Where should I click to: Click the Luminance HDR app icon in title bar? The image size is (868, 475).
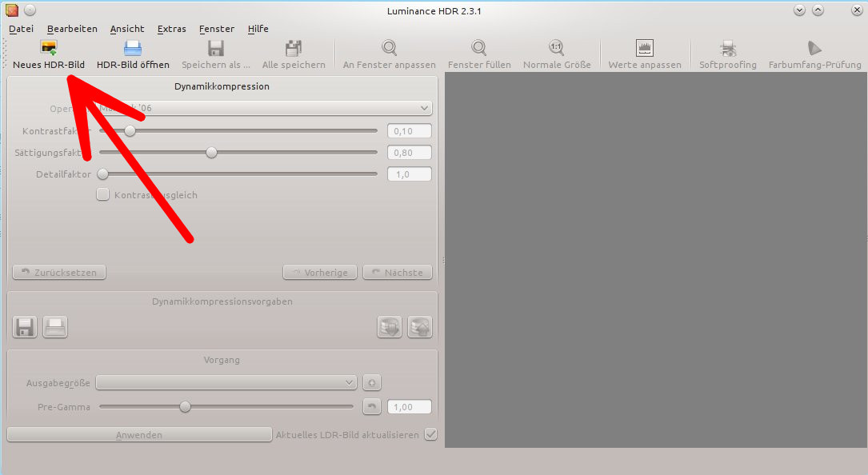click(x=12, y=10)
